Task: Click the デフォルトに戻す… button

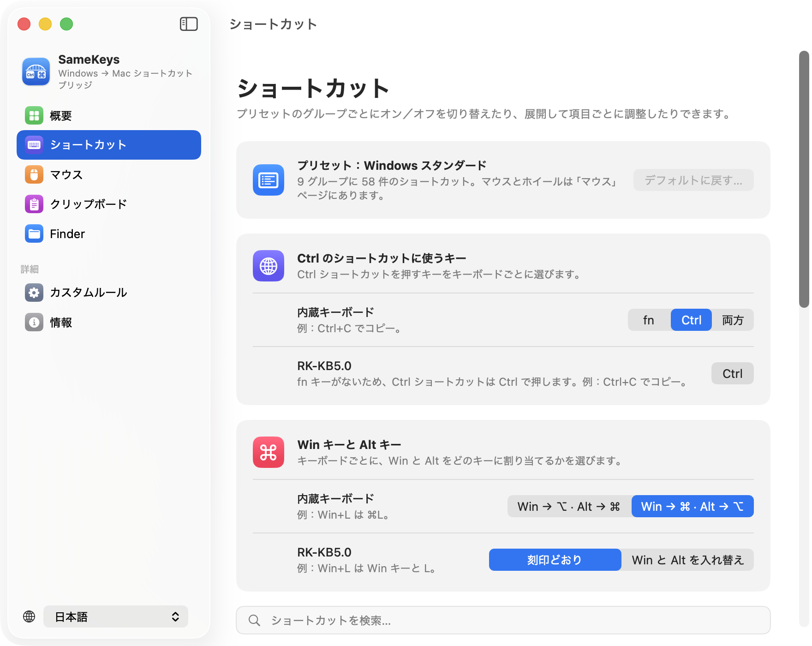Action: point(693,180)
